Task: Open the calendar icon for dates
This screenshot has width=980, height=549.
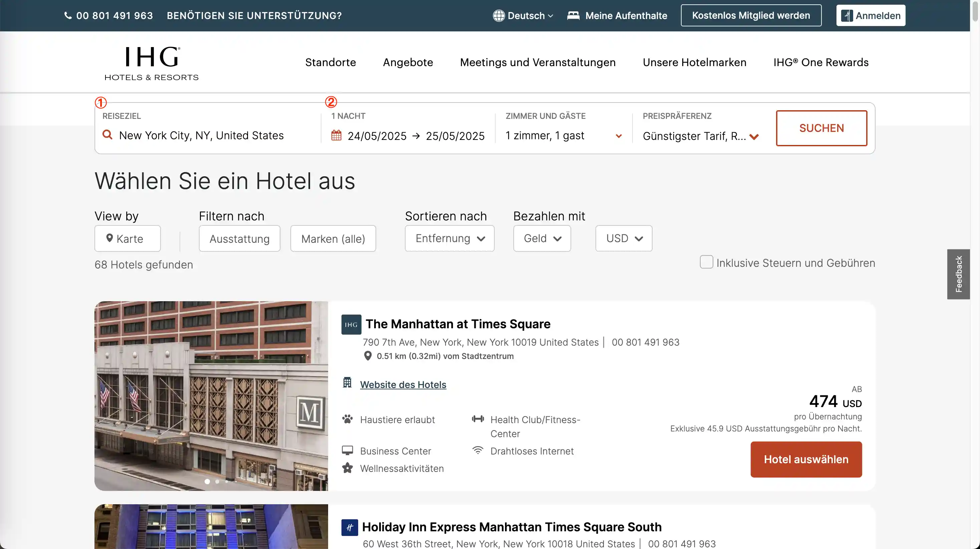Action: pos(336,135)
